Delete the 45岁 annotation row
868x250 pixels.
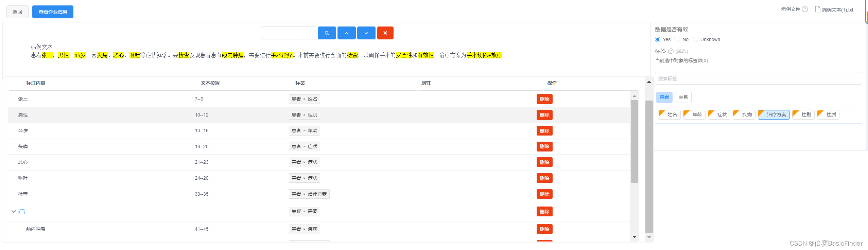coord(544,131)
